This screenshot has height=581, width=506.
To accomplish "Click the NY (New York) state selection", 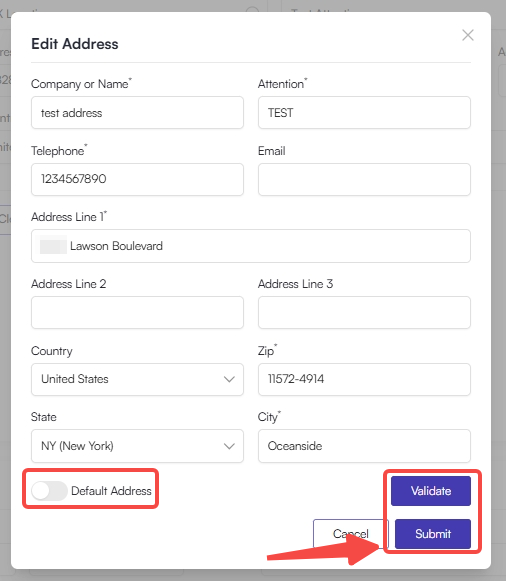I will [77, 446].
